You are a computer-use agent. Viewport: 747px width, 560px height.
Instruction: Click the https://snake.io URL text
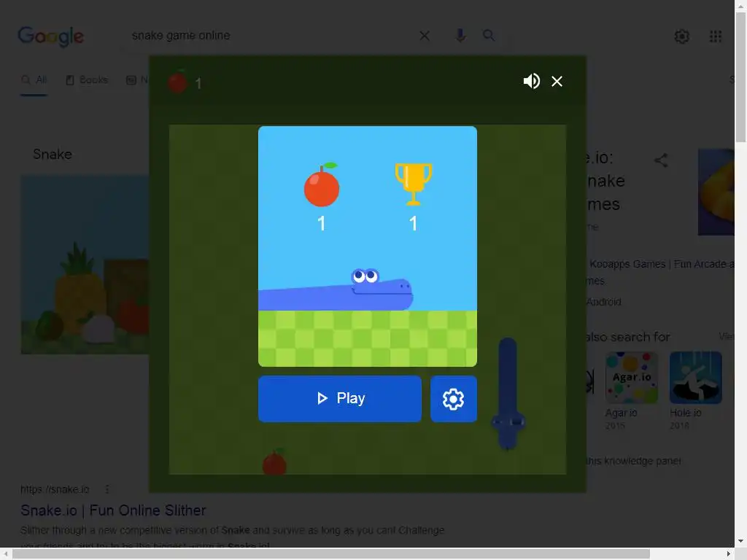pos(55,489)
